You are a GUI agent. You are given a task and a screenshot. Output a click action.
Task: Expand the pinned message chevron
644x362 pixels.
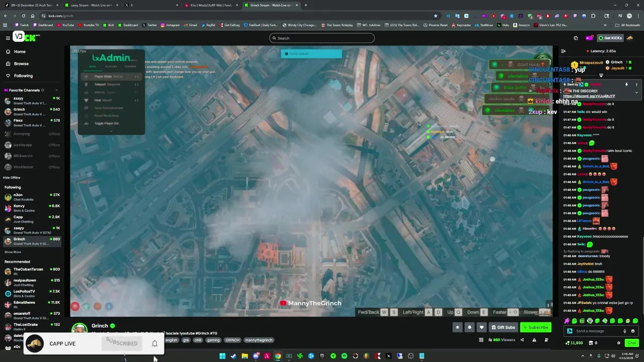[x=636, y=93]
